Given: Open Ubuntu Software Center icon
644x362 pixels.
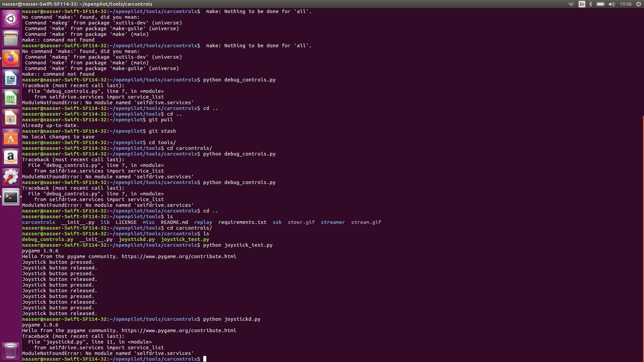Looking at the screenshot, I should (x=11, y=137).
